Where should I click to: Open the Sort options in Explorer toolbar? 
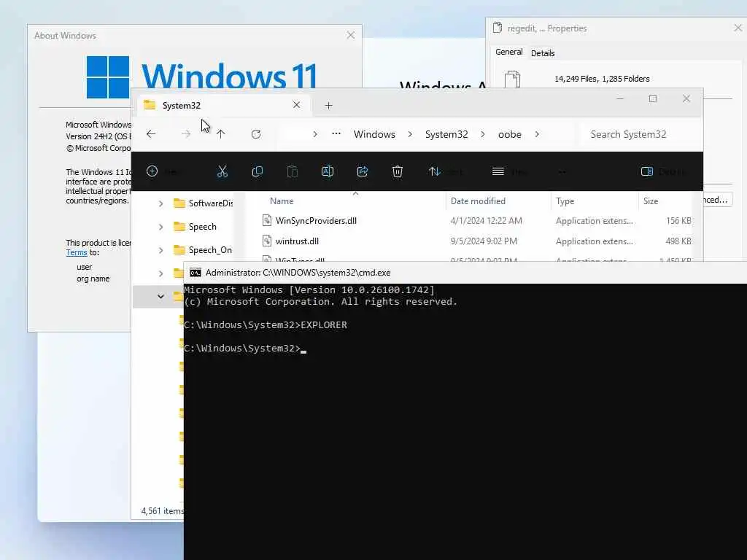[445, 171]
